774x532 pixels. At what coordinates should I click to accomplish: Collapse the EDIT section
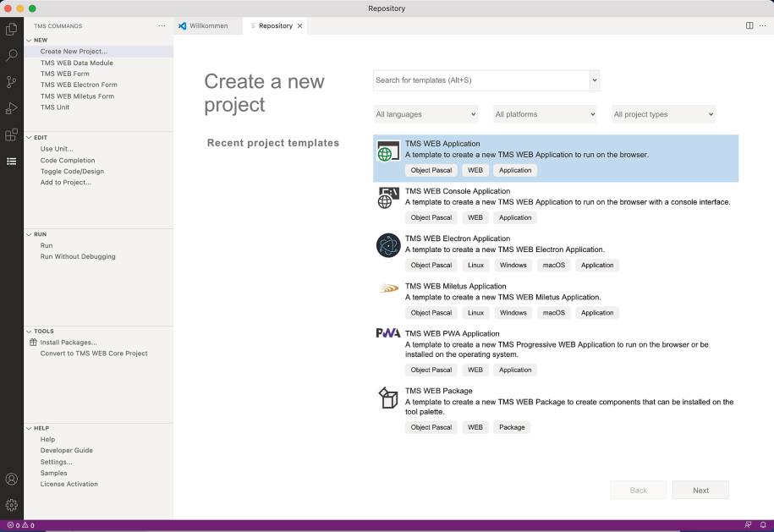tap(29, 138)
